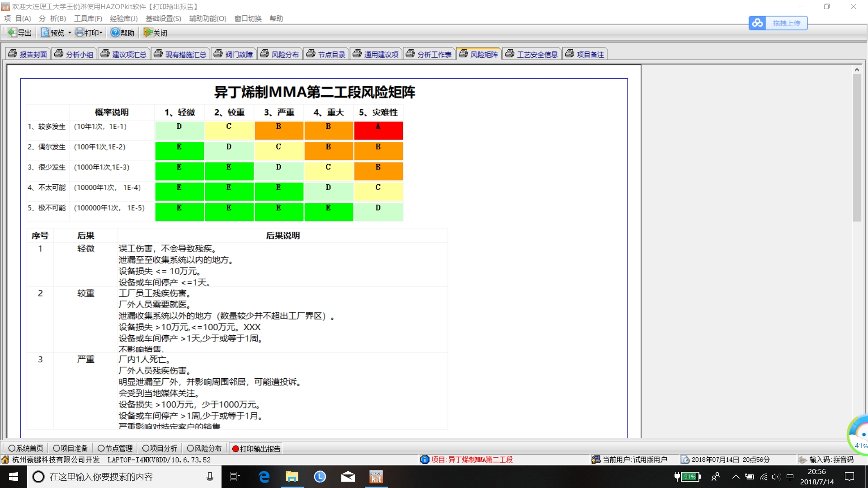
Task: Click the Edge browser taskbar icon
Action: click(264, 477)
